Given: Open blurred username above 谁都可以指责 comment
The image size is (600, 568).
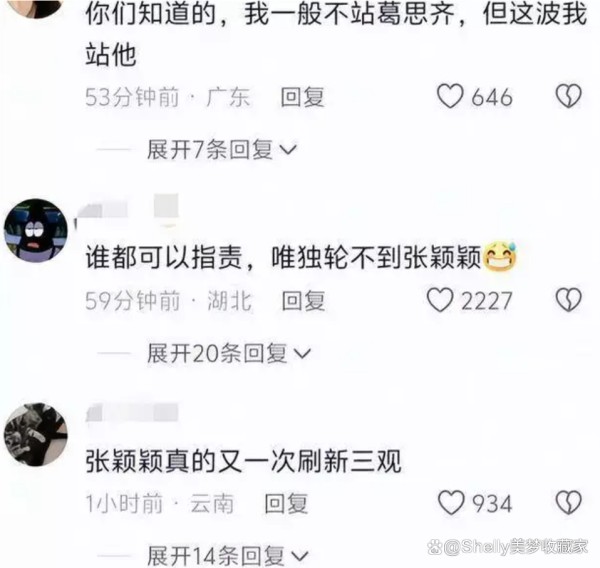Looking at the screenshot, I should [127, 212].
